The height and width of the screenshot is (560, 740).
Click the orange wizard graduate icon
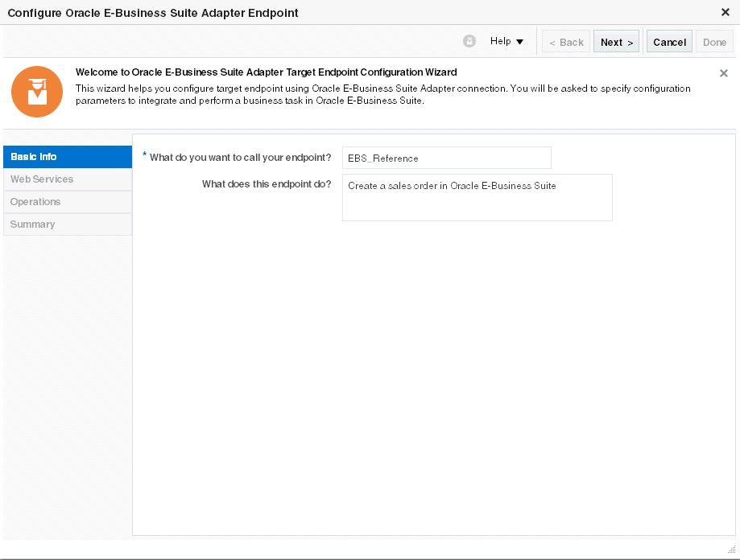pos(37,92)
